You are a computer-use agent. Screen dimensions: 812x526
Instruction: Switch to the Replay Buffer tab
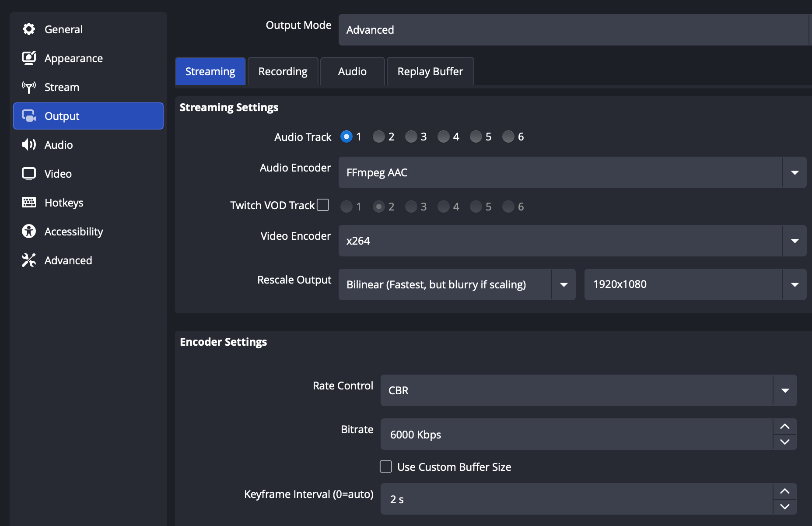pyautogui.click(x=430, y=71)
